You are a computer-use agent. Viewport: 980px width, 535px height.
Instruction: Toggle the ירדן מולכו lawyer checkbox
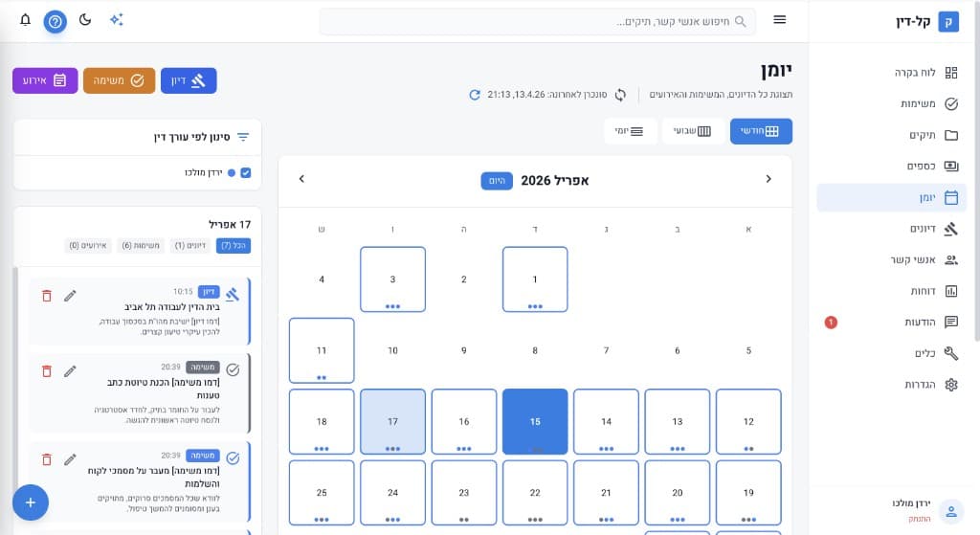click(246, 173)
